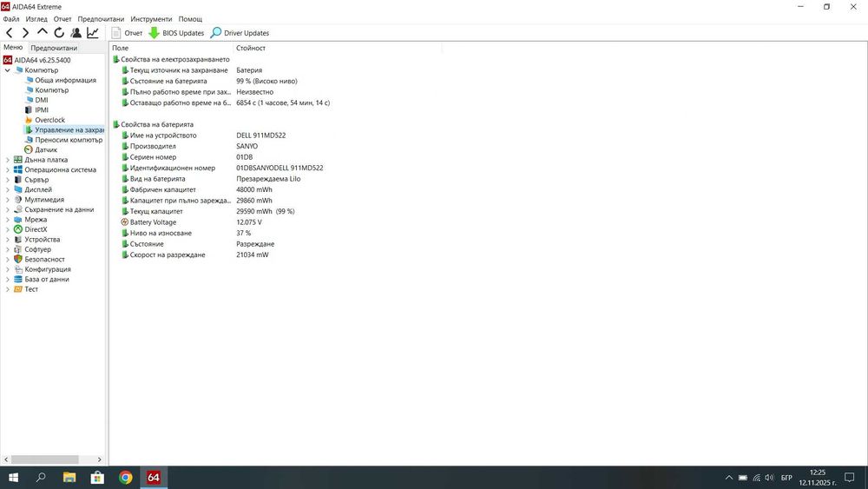This screenshot has height=489, width=868.
Task: Open Driver Updates
Action: [240, 33]
